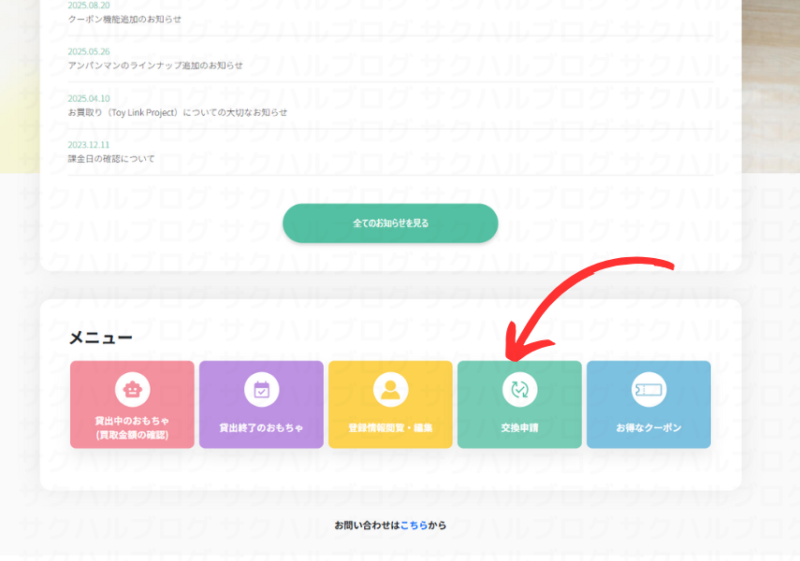
Task: Open the クーポン機能追加のお知らせ news item
Action: click(125, 19)
